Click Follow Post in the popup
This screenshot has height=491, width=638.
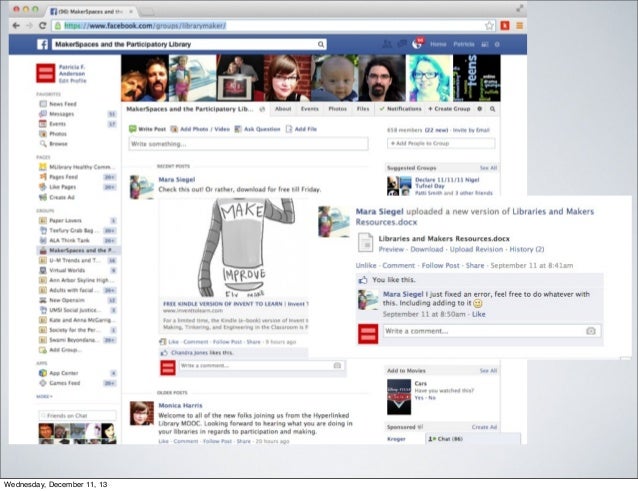(x=440, y=266)
